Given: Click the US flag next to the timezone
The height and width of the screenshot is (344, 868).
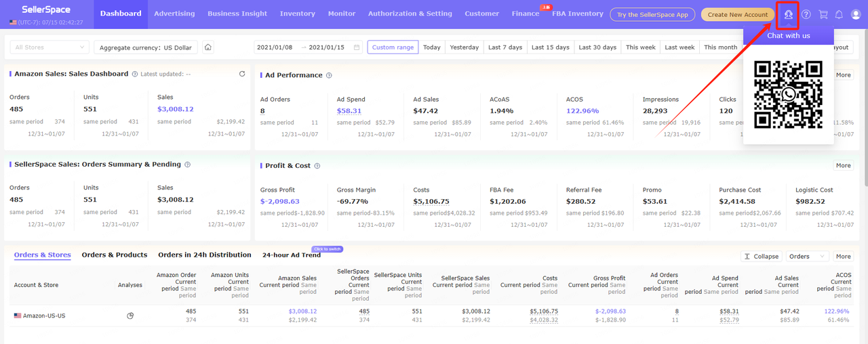Looking at the screenshot, I should 13,22.
